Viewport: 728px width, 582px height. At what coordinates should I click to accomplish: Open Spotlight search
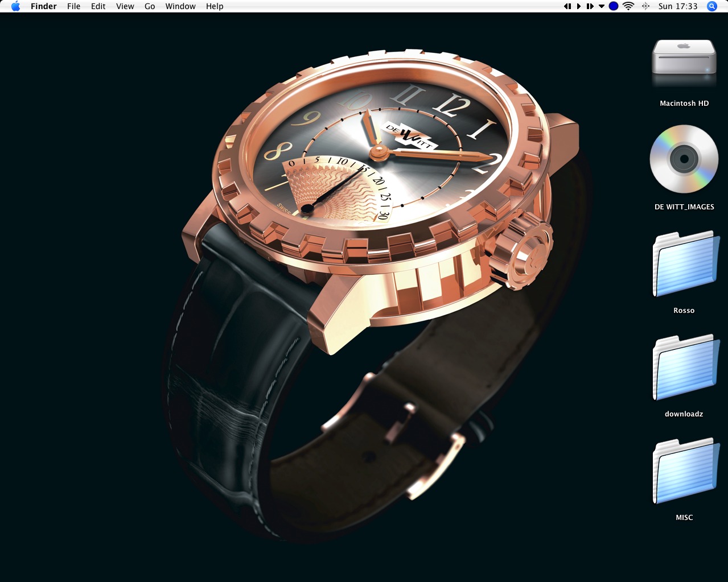click(711, 6)
